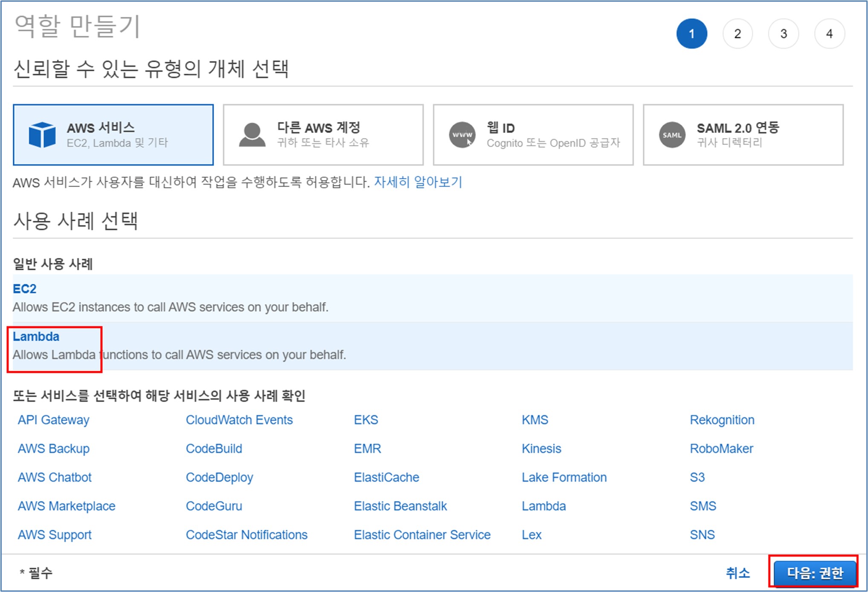Click the AWS service cube icon
The width and height of the screenshot is (868, 592).
pyautogui.click(x=42, y=135)
